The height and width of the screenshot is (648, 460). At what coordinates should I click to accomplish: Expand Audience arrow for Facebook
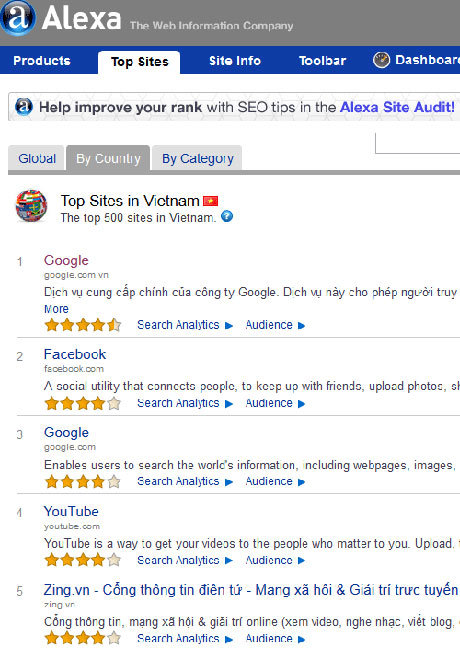[x=301, y=404]
